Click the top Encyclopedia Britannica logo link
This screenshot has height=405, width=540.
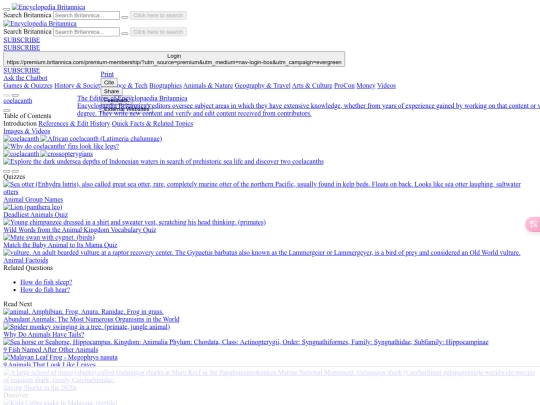coord(49,7)
